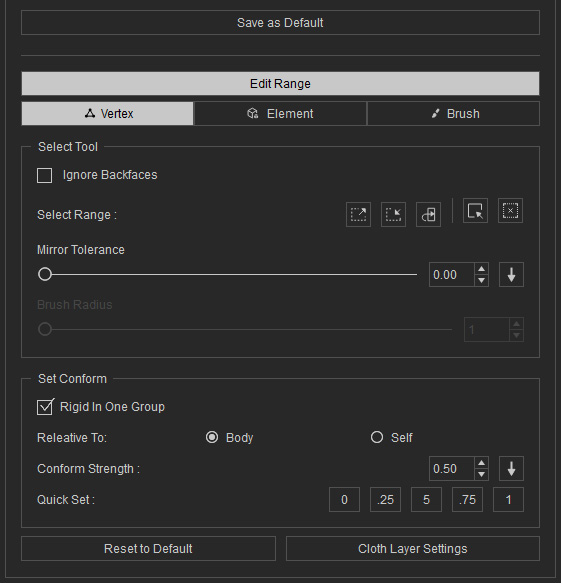Switch to the Element tab
The height and width of the screenshot is (583, 561).
point(280,113)
